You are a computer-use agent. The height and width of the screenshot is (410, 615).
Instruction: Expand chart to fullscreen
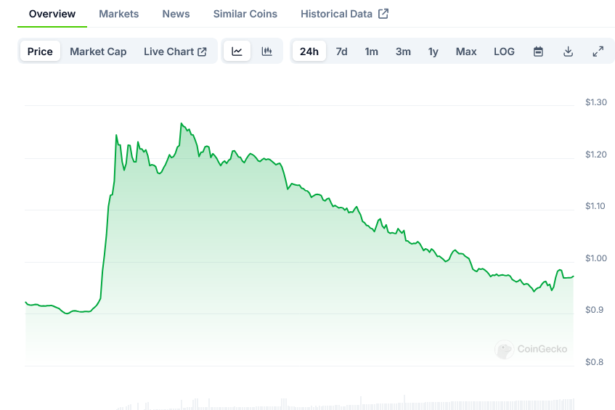pos(598,51)
